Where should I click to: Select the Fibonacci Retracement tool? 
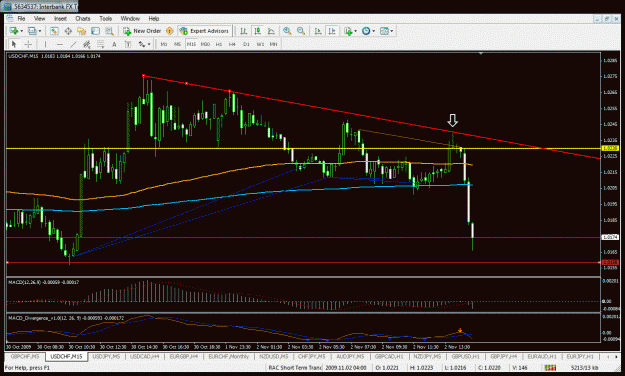[100, 44]
